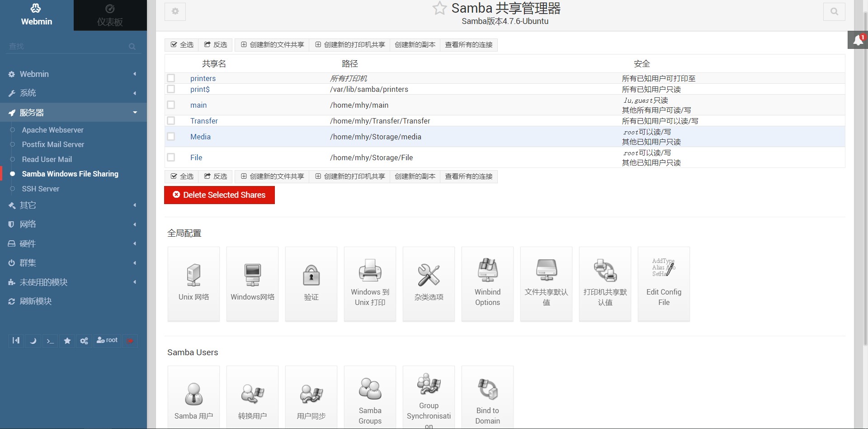The width and height of the screenshot is (868, 429).
Task: Click top 创建新的文件共享 button
Action: 272,44
